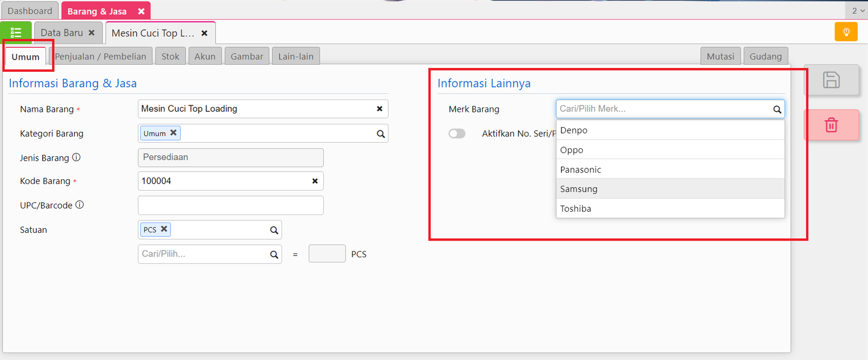Click the green list menu icon
868x360 pixels.
click(16, 33)
